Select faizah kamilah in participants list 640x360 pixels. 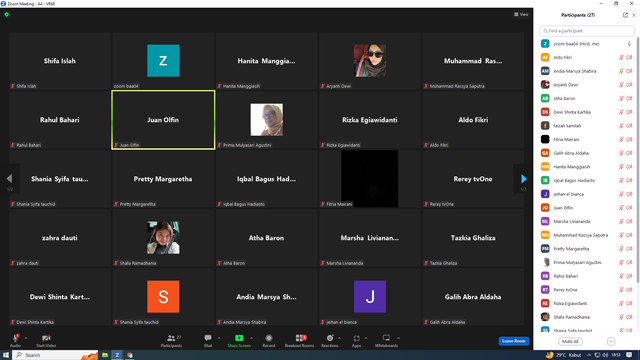click(x=587, y=126)
